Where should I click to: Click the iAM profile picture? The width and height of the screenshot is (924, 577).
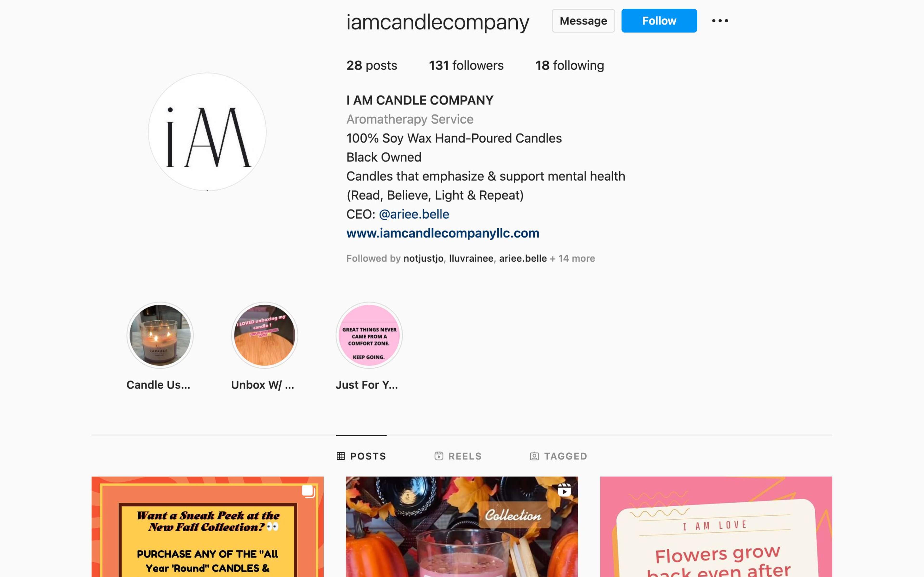click(207, 132)
